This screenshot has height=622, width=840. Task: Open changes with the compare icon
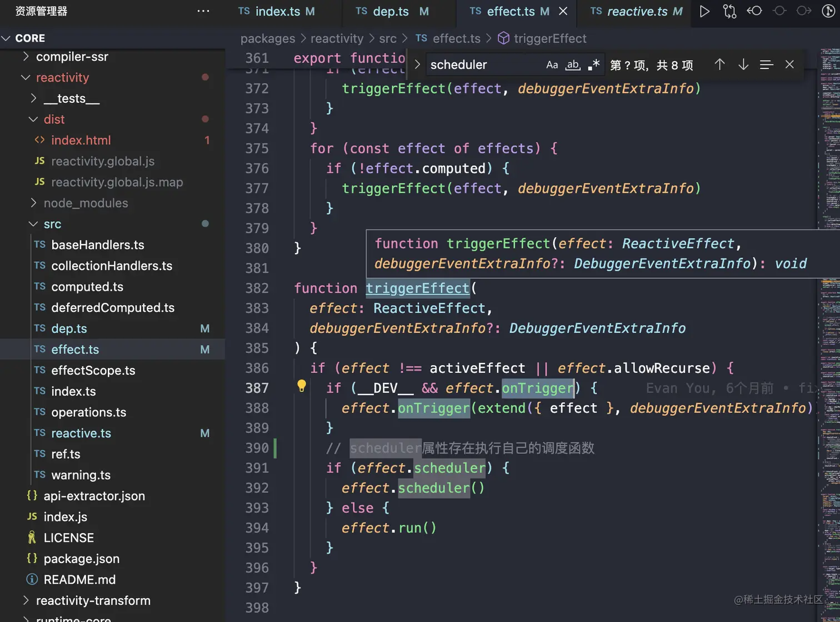[x=729, y=11]
